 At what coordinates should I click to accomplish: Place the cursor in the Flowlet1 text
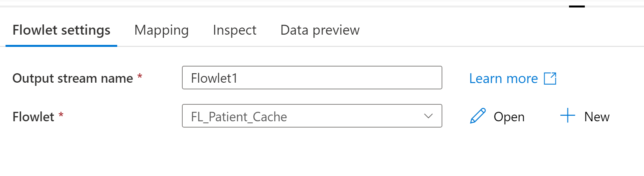point(214,78)
